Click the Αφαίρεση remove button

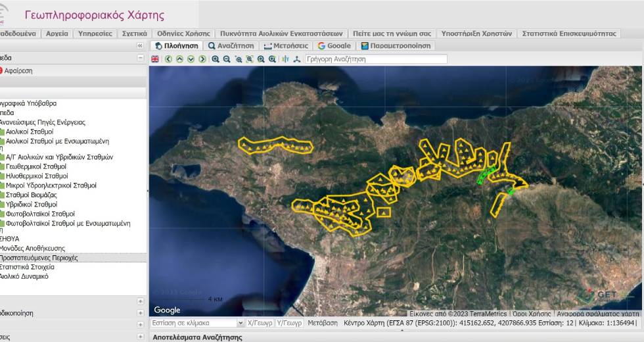pyautogui.click(x=16, y=71)
